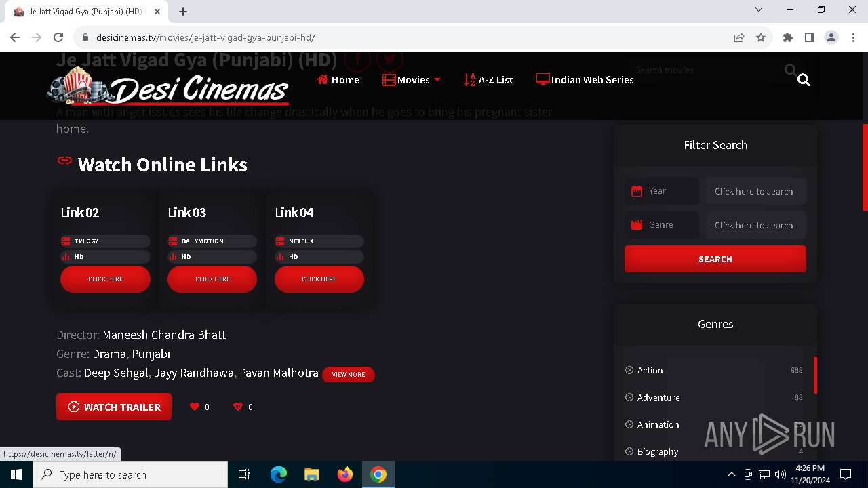The image size is (868, 488).
Task: Open Chrome three-dot menu
Action: pyautogui.click(x=852, y=38)
